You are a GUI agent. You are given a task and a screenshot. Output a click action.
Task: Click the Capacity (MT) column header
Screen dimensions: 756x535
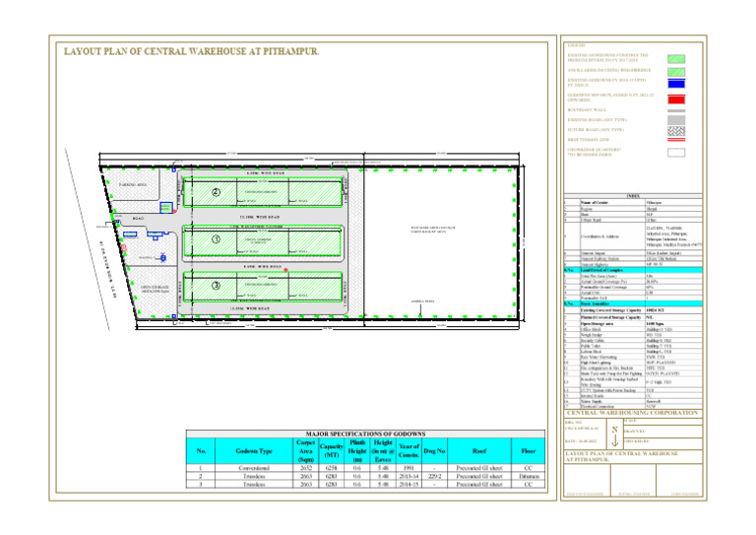(x=331, y=451)
